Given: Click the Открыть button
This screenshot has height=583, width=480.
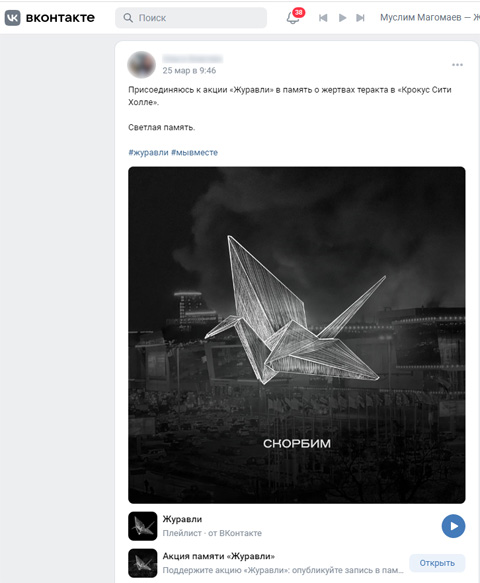Looking at the screenshot, I should coord(437,563).
